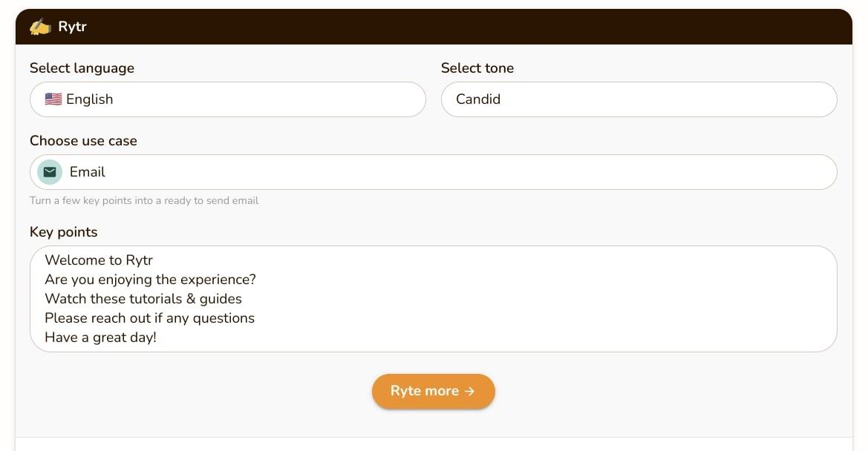Viewport: 868px width, 451px height.
Task: Place cursor on "Watch these tutorials & guides" line
Action: (x=143, y=299)
